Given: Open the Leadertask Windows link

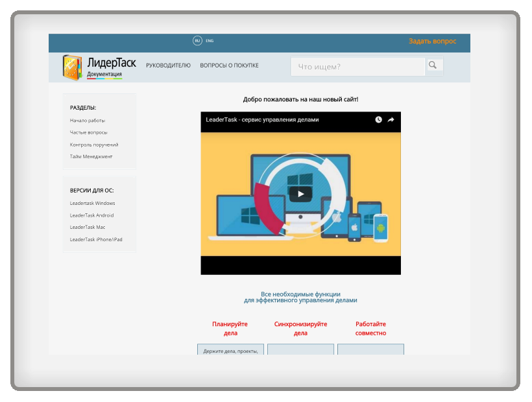Looking at the screenshot, I should click(92, 204).
